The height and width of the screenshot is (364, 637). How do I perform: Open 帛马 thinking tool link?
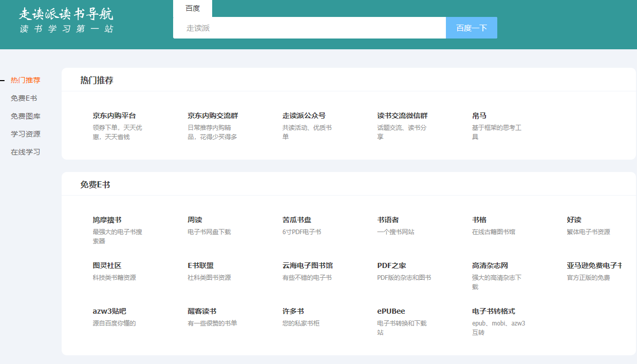[479, 116]
